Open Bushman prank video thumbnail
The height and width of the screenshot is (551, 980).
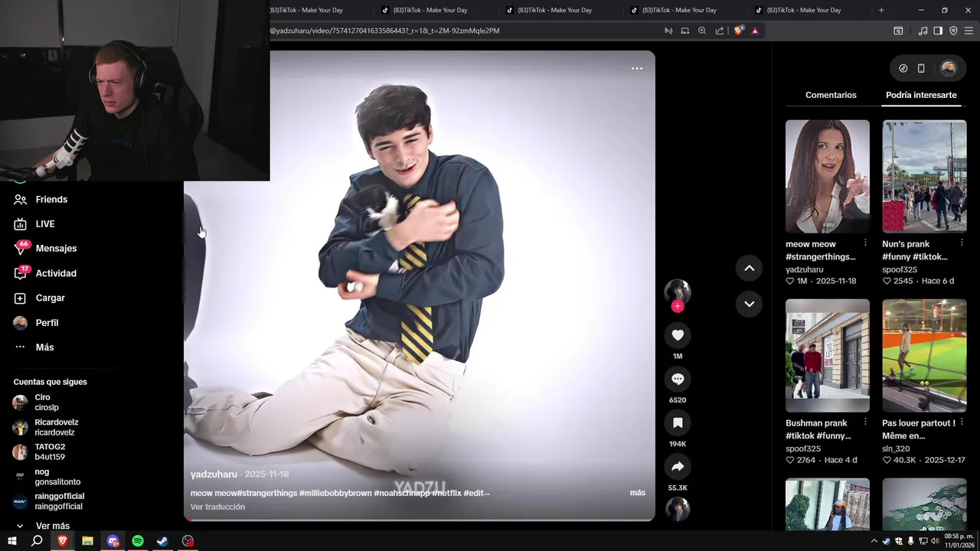pos(828,355)
